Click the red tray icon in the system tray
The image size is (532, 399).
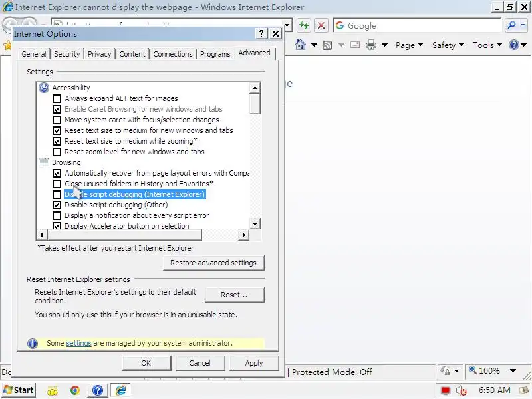tap(445, 391)
